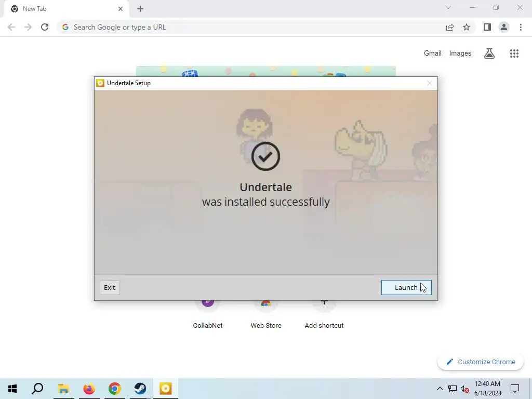Click Customize Chrome button

tap(481, 362)
